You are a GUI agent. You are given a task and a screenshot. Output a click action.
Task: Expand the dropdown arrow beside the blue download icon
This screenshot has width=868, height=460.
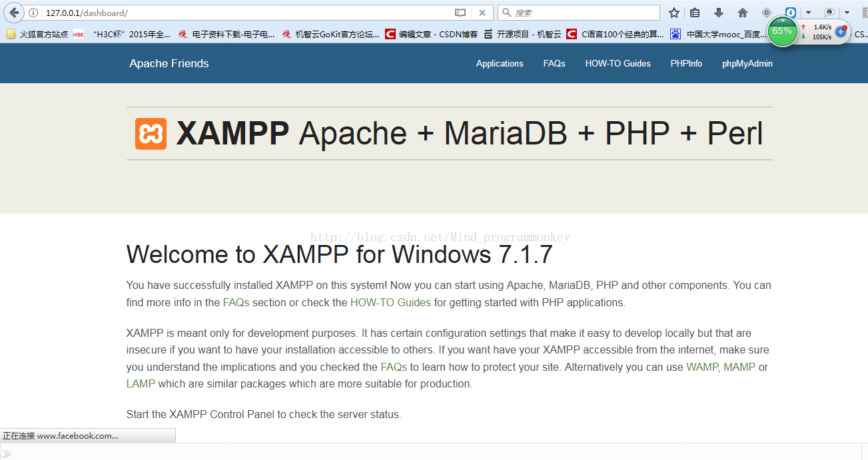[808, 13]
